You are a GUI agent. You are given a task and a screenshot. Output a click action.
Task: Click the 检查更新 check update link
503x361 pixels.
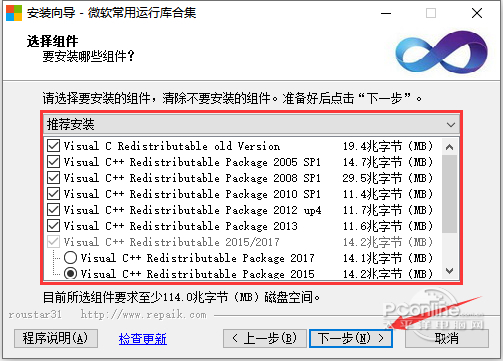point(143,339)
